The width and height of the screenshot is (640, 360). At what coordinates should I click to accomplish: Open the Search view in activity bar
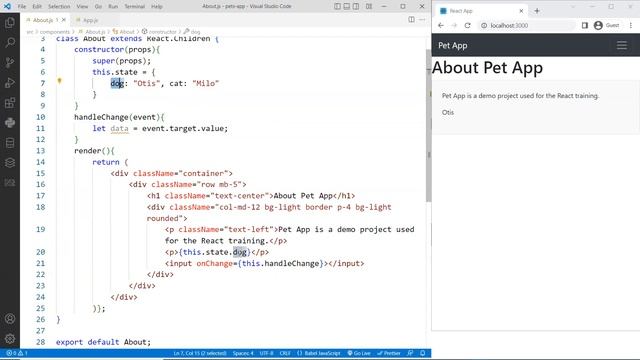(10, 42)
